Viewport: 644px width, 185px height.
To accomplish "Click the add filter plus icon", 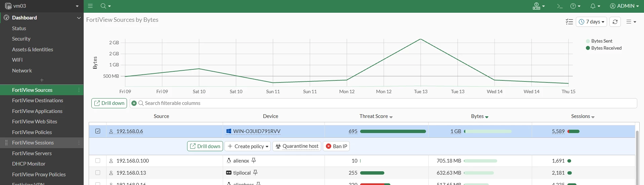I will 134,103.
